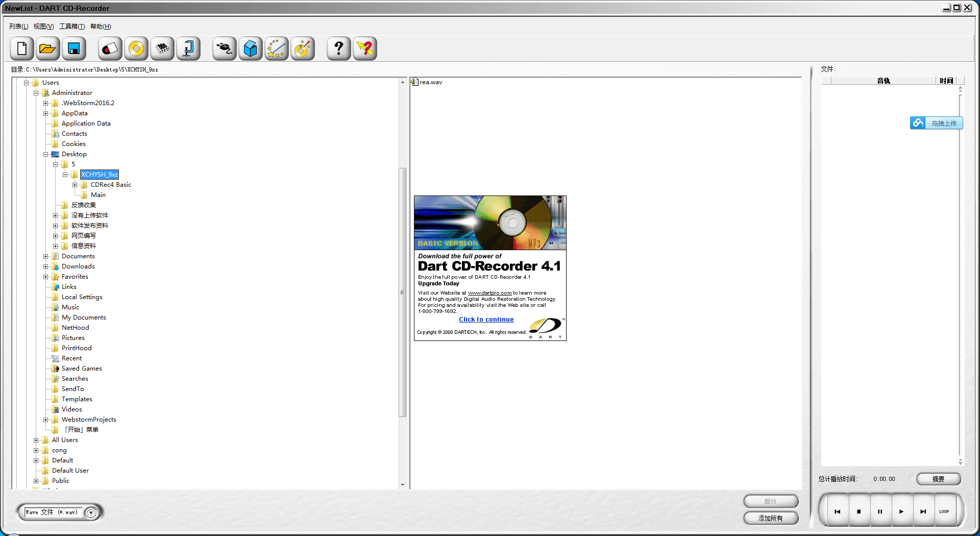The height and width of the screenshot is (536, 980).
Task: Open the Wave file type dropdown
Action: pyautogui.click(x=91, y=513)
